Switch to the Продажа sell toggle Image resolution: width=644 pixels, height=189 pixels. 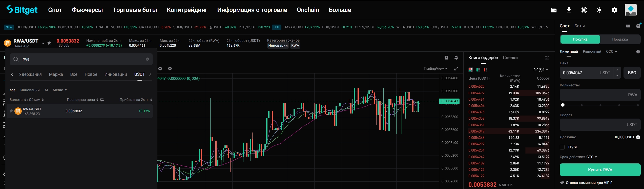620,40
